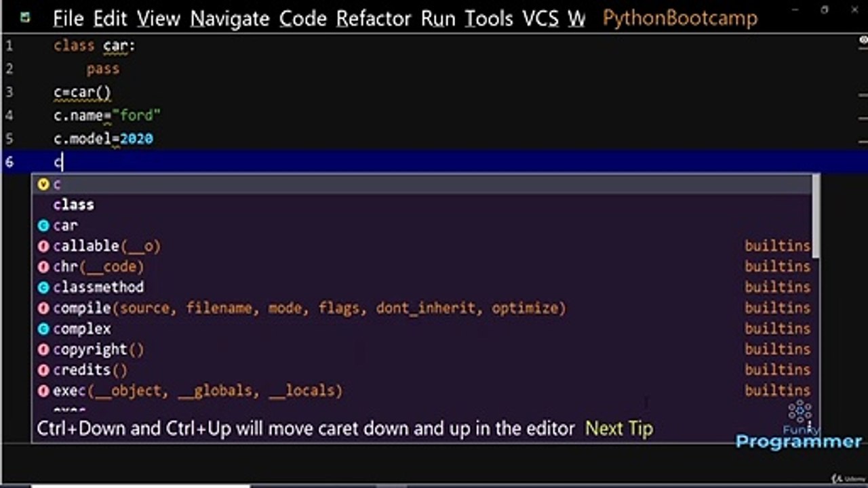The height and width of the screenshot is (488, 868).
Task: Open the VCS menu
Action: click(540, 18)
